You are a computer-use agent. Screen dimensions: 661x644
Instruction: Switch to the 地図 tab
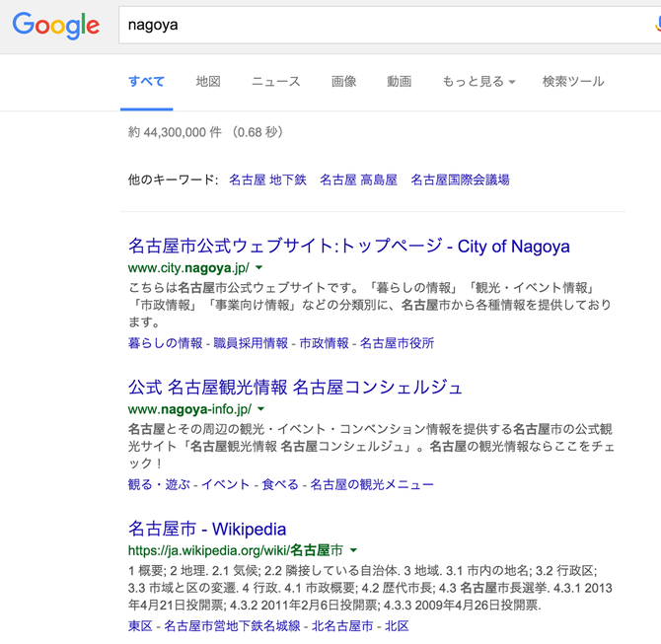coord(208,82)
